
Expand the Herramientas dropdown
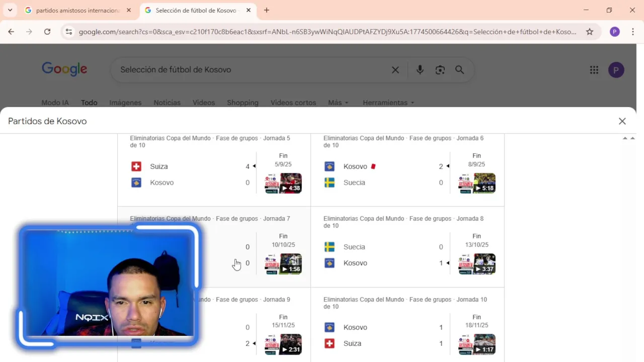click(x=388, y=103)
